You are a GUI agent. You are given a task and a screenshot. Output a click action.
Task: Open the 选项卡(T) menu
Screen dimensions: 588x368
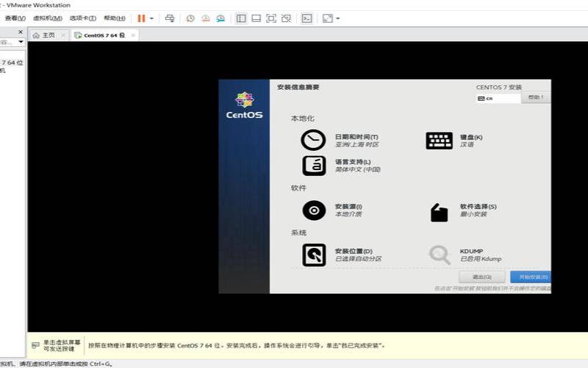tap(83, 18)
